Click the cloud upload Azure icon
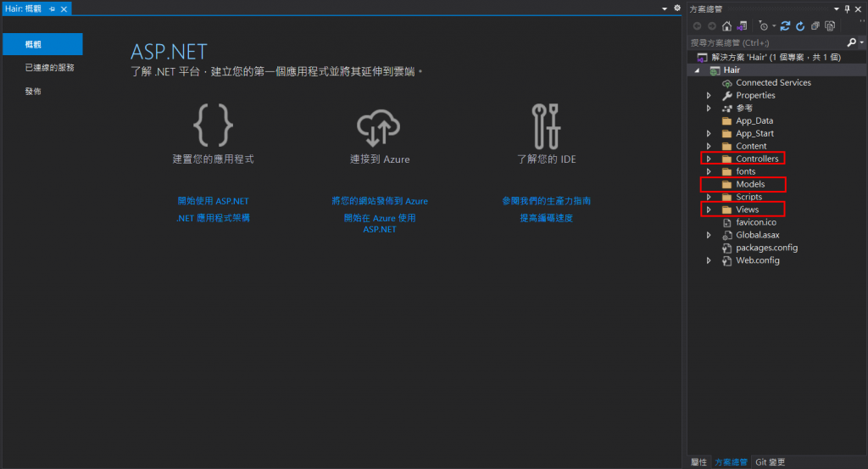Screen dimensions: 868x469 [379, 127]
